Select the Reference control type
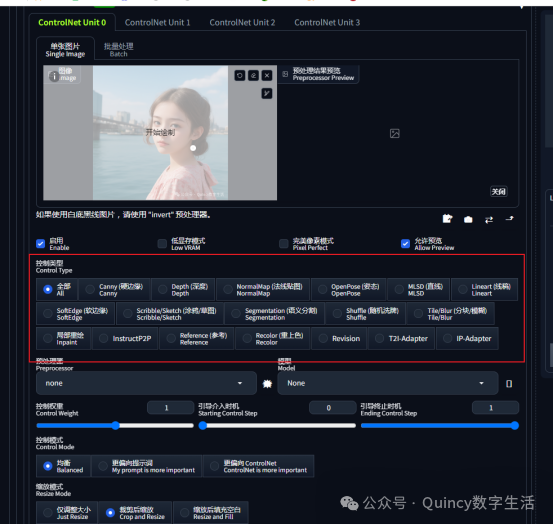 (197, 338)
